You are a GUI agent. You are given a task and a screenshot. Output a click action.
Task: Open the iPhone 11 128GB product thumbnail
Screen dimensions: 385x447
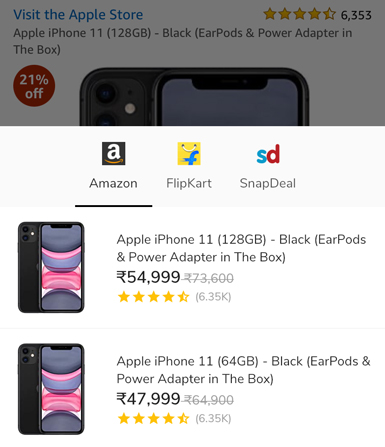51,267
